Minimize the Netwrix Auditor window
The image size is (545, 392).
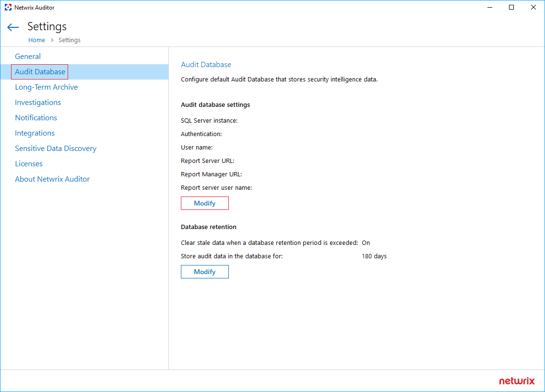coord(489,7)
